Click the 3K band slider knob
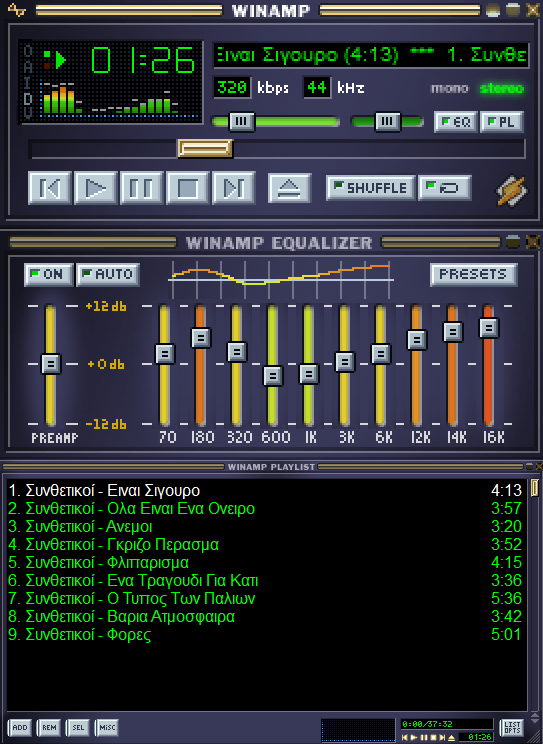Viewport: 543px width, 744px height. click(x=345, y=362)
